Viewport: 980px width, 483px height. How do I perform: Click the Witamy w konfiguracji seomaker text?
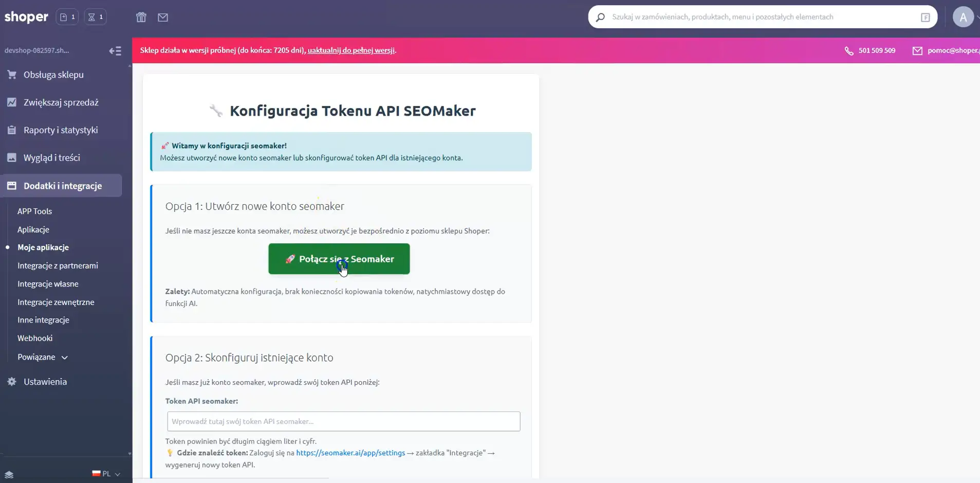click(229, 146)
